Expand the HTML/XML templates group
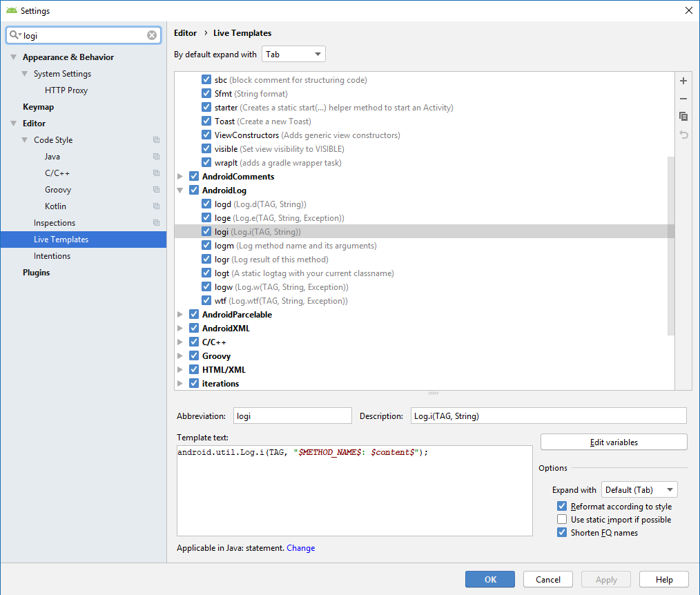 tap(180, 369)
